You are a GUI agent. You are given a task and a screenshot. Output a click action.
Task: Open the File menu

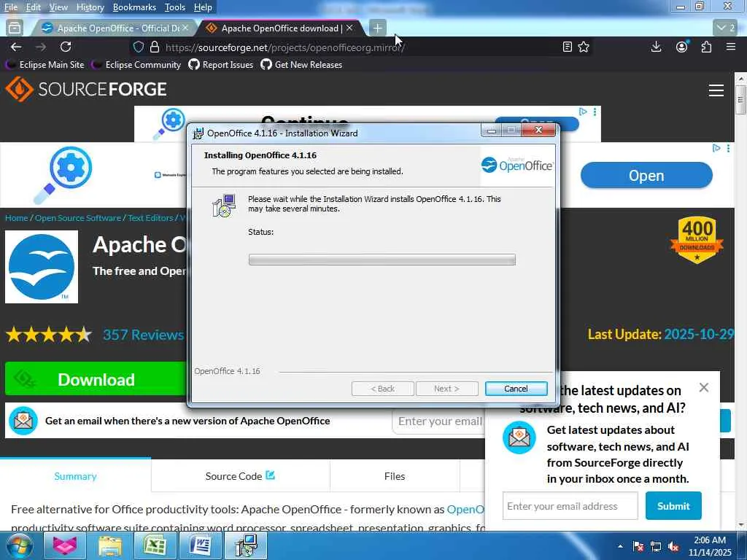[10, 7]
